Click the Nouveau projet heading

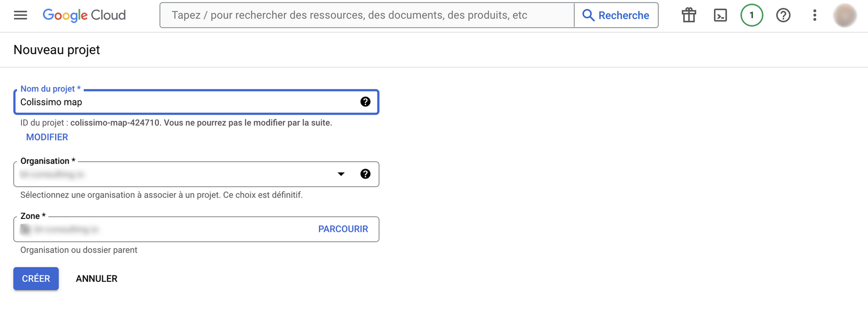[57, 50]
